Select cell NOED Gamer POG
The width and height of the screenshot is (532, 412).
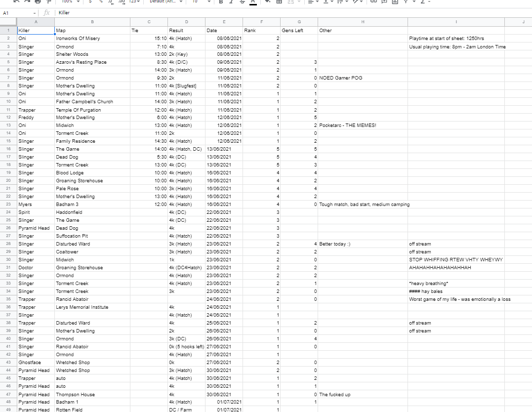pyautogui.click(x=363, y=78)
